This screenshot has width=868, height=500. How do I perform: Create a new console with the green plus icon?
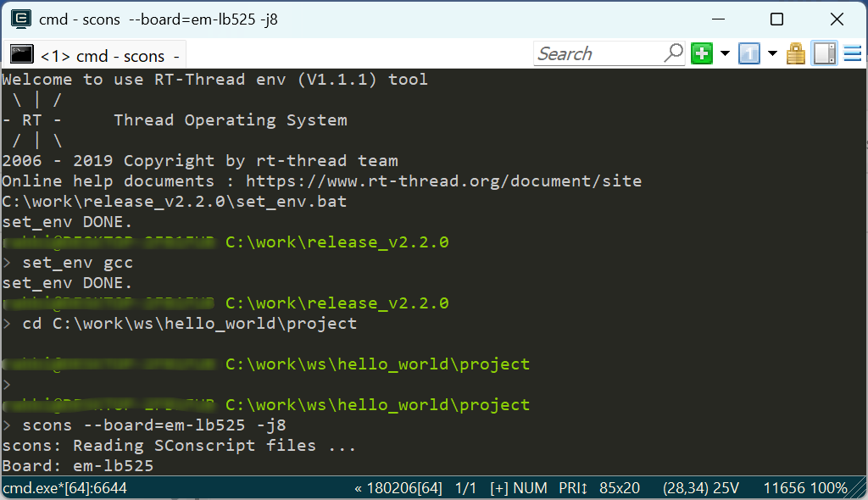coord(701,53)
